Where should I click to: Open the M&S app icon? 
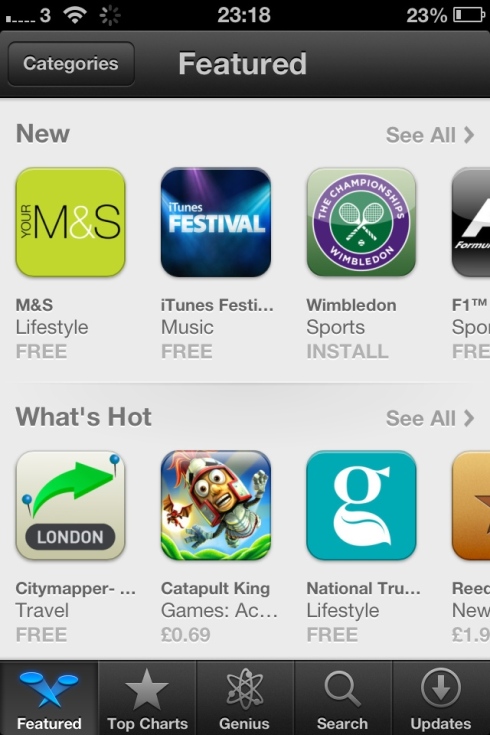click(x=70, y=222)
